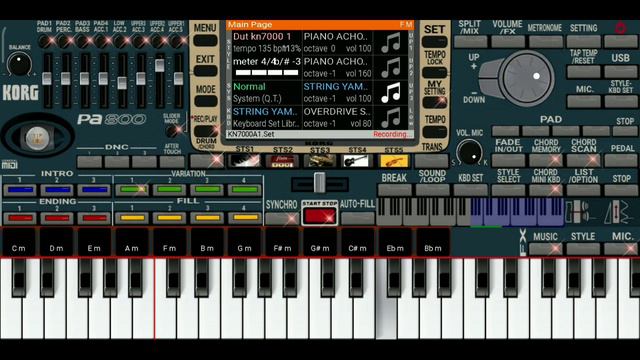
Task: Toggle SYNCHRO start
Action: [x=282, y=218]
